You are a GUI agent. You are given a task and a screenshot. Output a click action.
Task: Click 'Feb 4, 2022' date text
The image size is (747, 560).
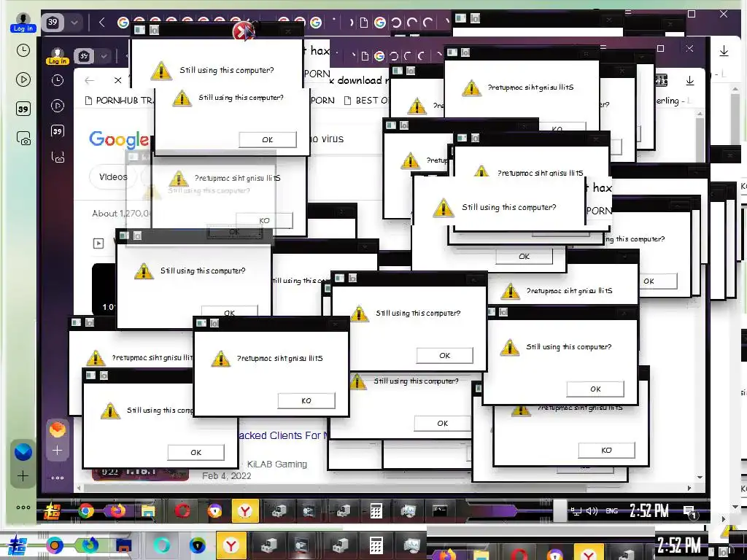[227, 475]
